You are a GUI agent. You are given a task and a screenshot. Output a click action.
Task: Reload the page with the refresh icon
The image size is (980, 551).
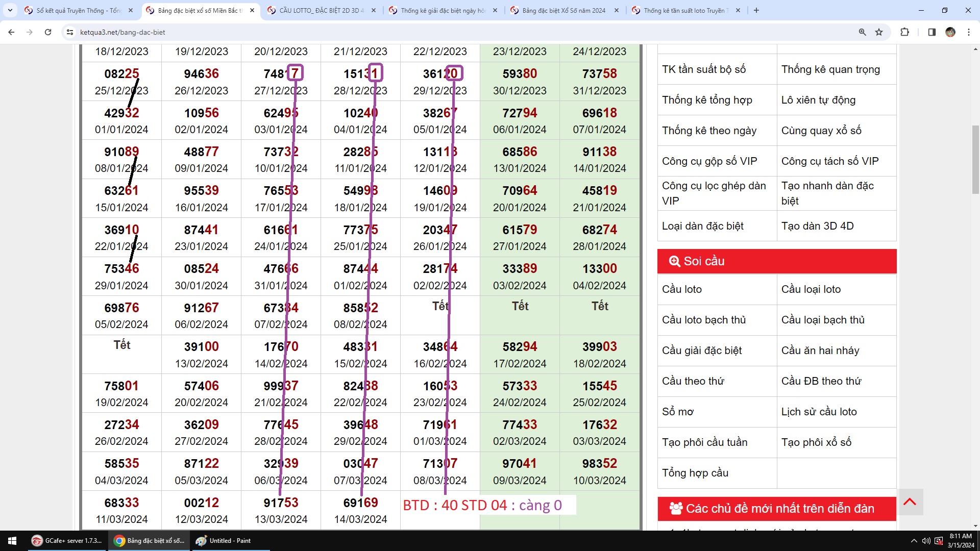click(48, 32)
